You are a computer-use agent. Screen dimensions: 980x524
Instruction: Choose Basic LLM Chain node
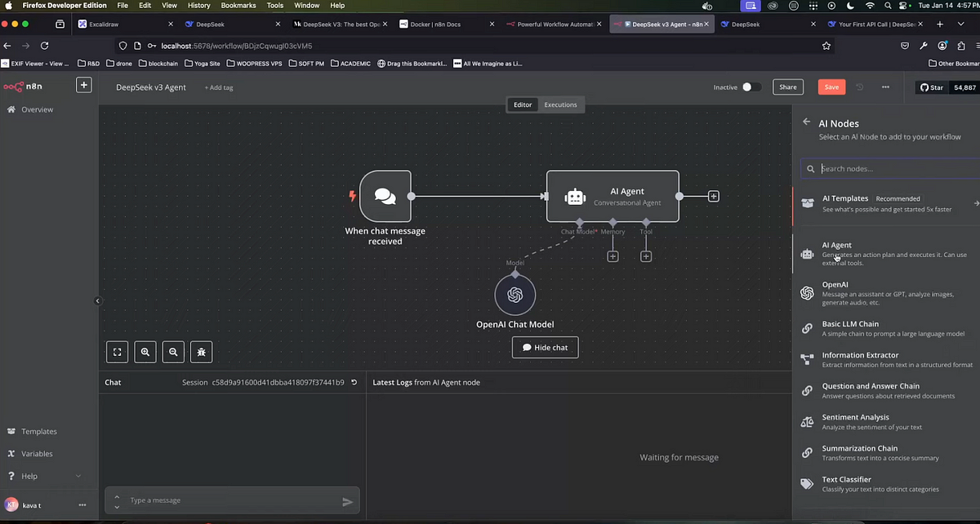coord(888,328)
